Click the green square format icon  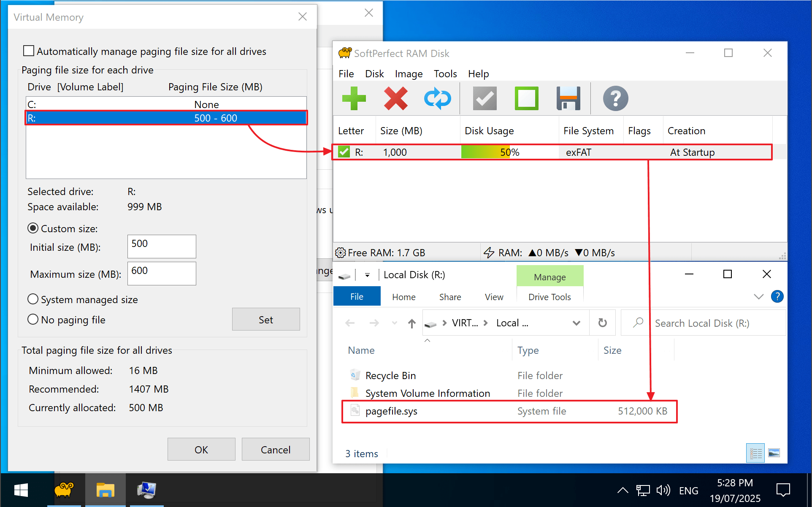pos(526,98)
